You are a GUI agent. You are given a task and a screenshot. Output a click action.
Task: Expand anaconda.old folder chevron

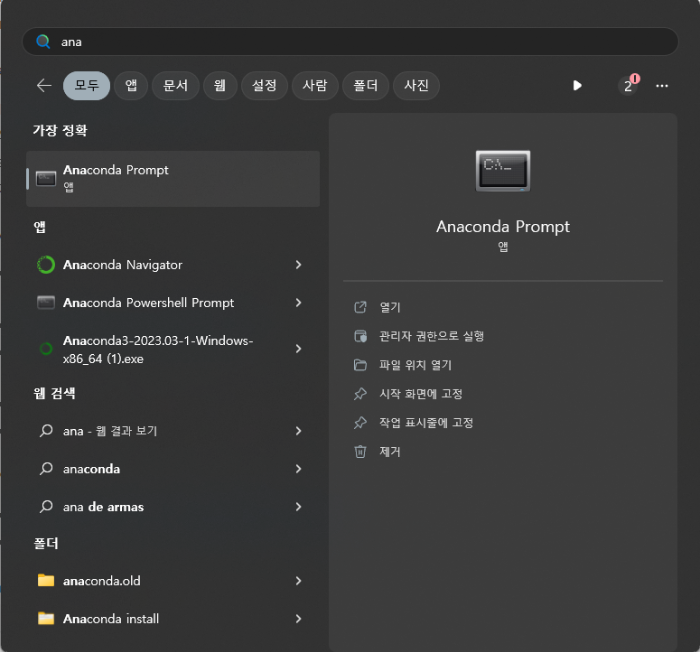click(x=298, y=581)
